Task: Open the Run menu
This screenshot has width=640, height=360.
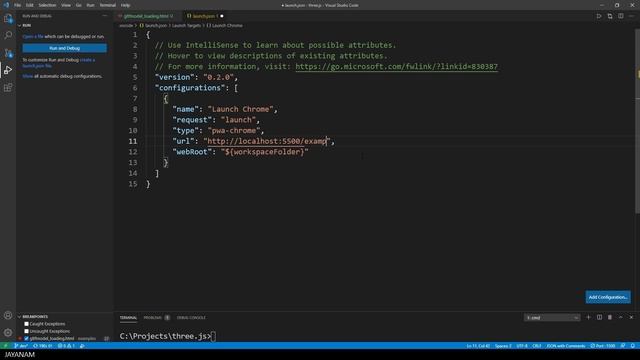Action: coord(90,5)
